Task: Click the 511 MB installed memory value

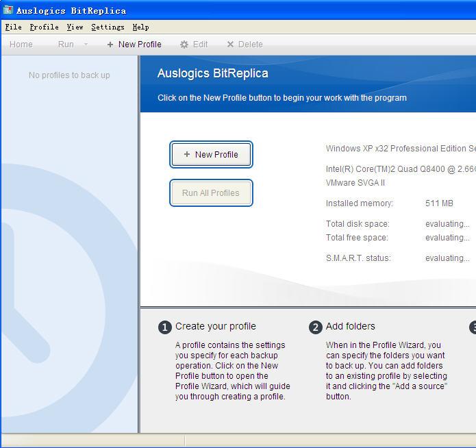Action: pyautogui.click(x=439, y=203)
